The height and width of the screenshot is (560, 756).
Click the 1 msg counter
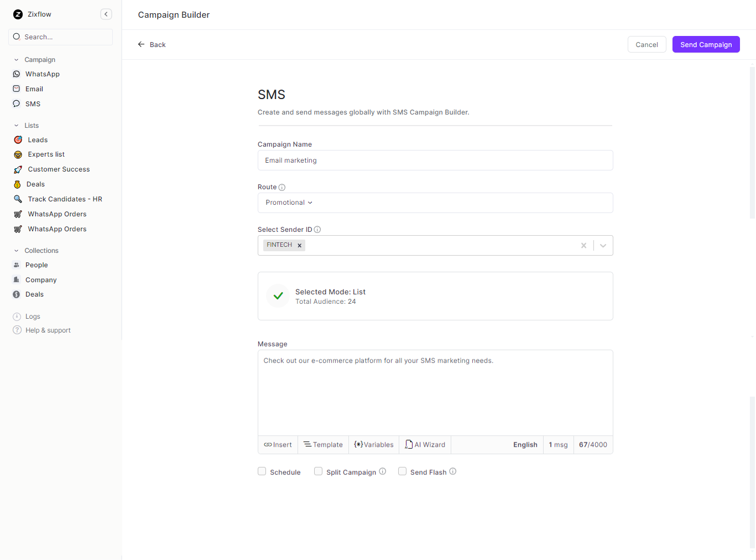click(x=558, y=445)
